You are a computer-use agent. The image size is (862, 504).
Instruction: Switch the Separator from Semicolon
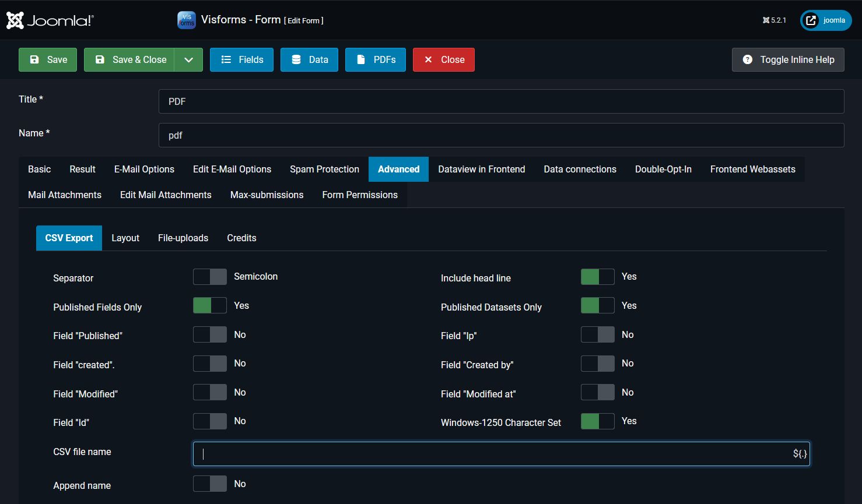pyautogui.click(x=209, y=277)
